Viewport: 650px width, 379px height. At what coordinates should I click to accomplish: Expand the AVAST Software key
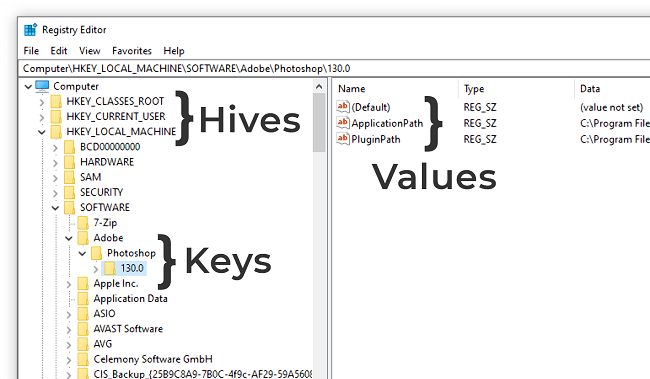tap(69, 330)
